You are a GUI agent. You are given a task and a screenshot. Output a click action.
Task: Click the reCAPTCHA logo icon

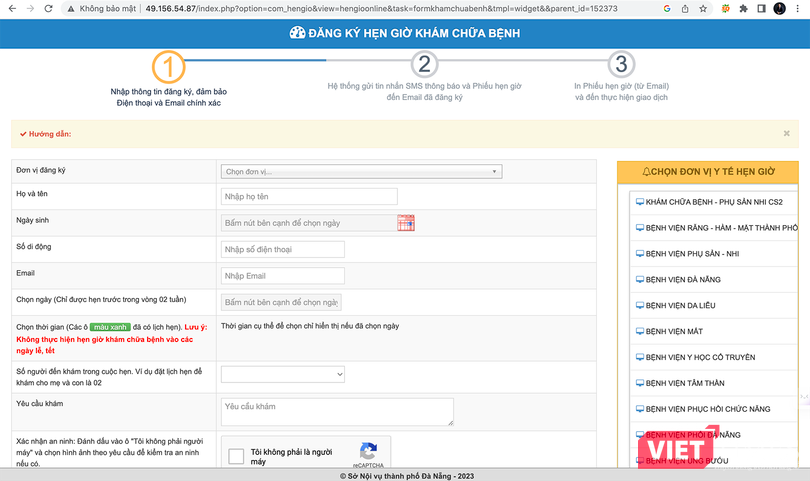pos(368,452)
